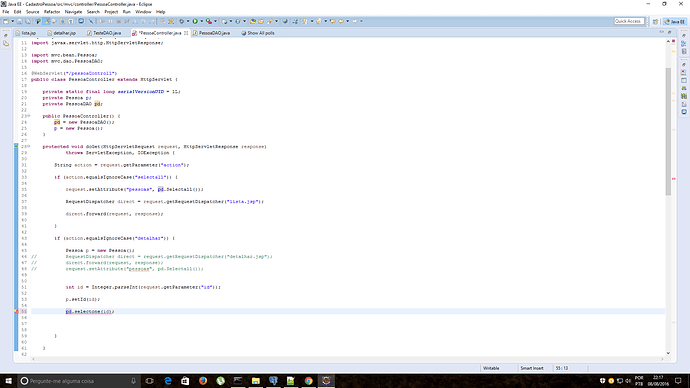Screen dimensions: 690x388
Task: Click the vertical scrollbar up arrow
Action: (x=668, y=41)
